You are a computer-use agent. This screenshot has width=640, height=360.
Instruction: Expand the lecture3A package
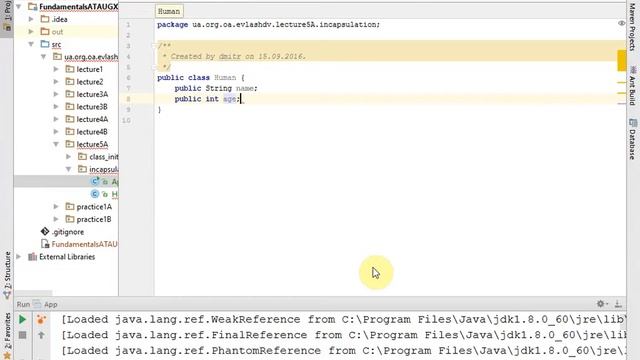(x=56, y=94)
